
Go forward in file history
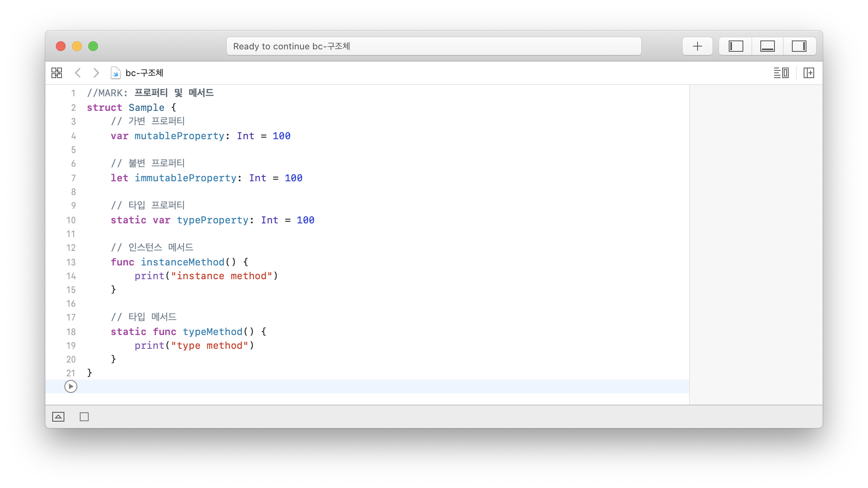click(x=96, y=73)
